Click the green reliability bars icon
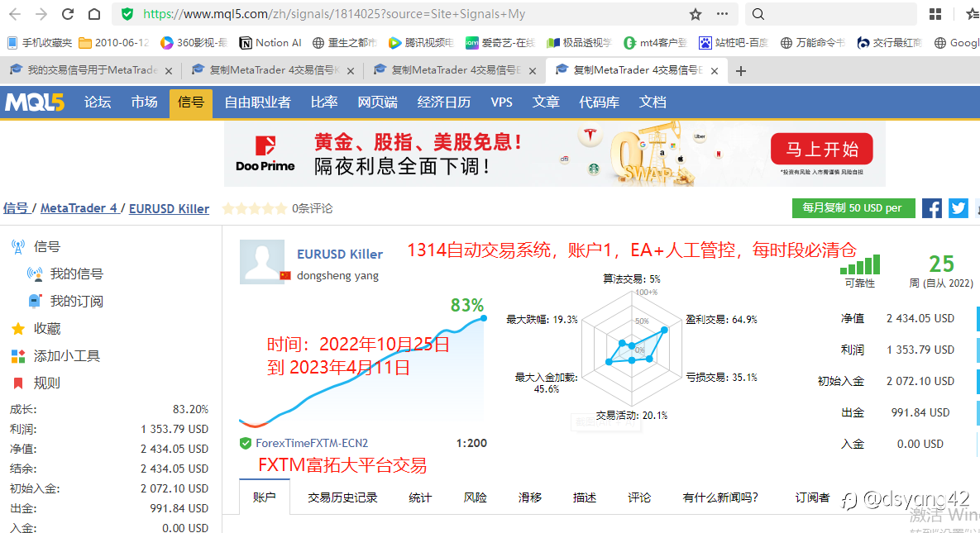The width and height of the screenshot is (980, 533). pyautogui.click(x=860, y=264)
